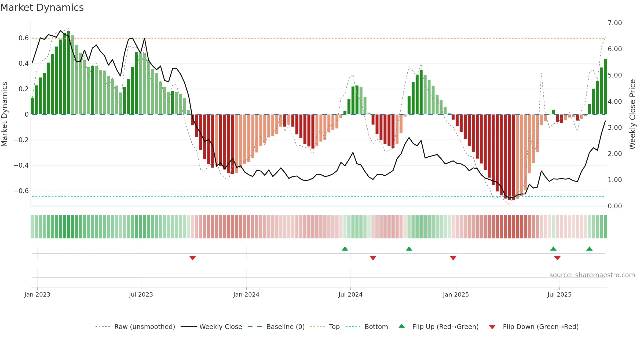Click the 7.00 right axis price label
Viewport: 644px width, 362px height.
click(615, 23)
